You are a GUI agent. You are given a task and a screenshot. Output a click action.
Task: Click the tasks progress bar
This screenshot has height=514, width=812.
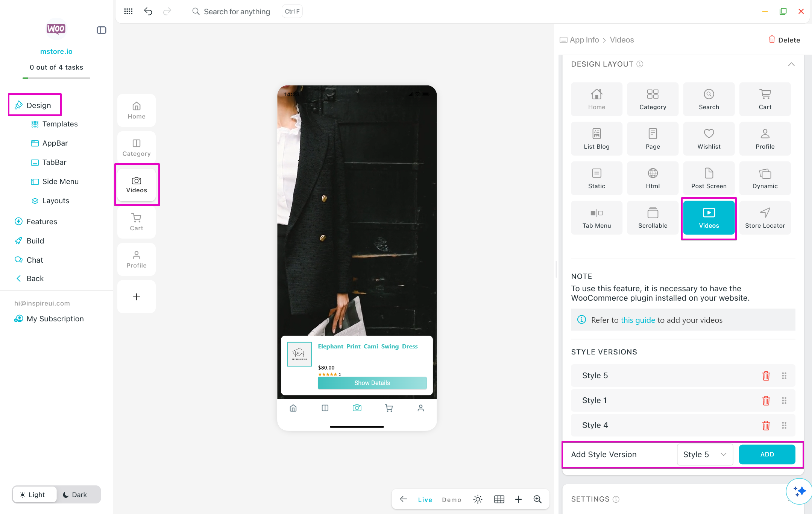pos(56,78)
